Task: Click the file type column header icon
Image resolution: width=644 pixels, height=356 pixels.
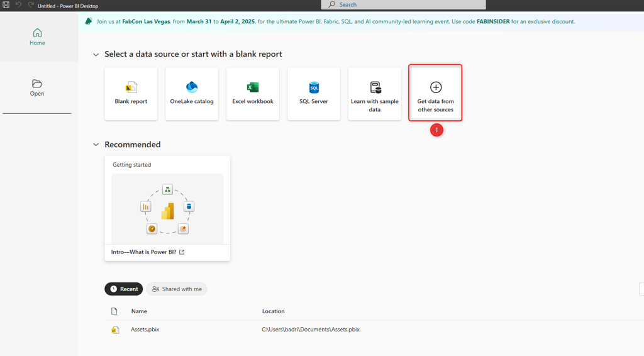Action: click(x=114, y=311)
